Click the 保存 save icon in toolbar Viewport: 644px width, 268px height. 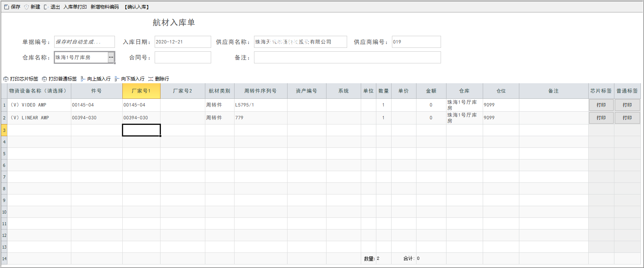pos(7,7)
